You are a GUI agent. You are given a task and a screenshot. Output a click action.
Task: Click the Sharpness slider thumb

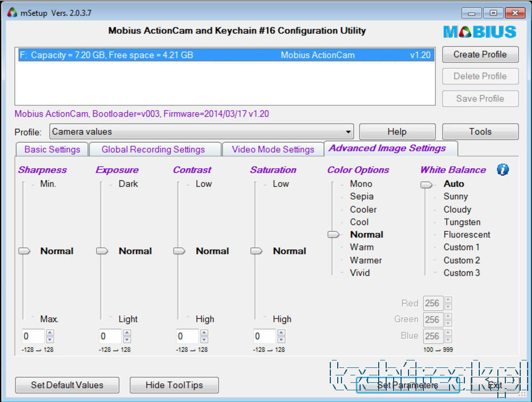coord(24,251)
